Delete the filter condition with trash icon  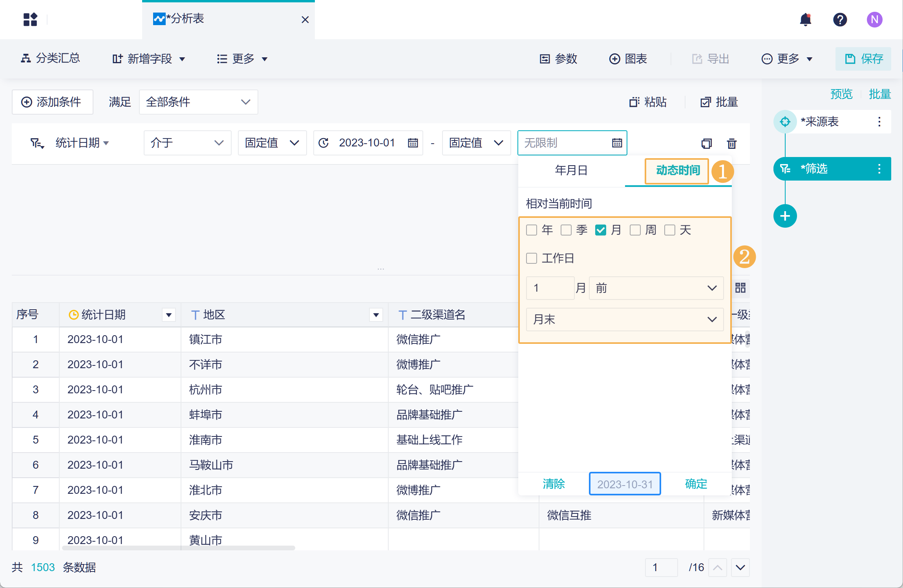pos(731,143)
